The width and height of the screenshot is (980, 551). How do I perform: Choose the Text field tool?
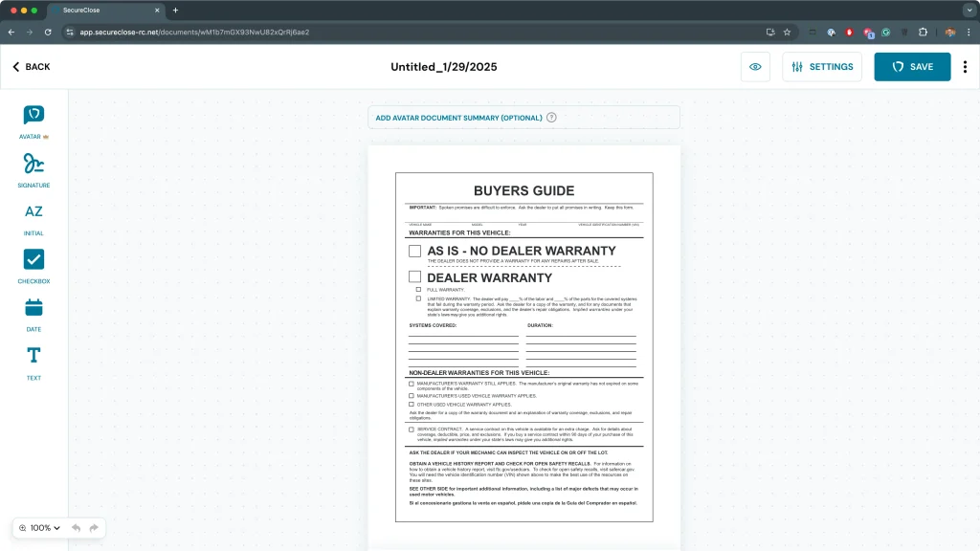point(33,356)
